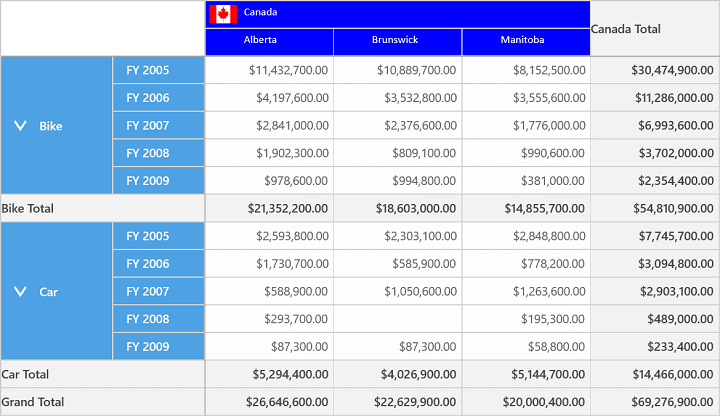Select the Canada column header

coord(398,15)
